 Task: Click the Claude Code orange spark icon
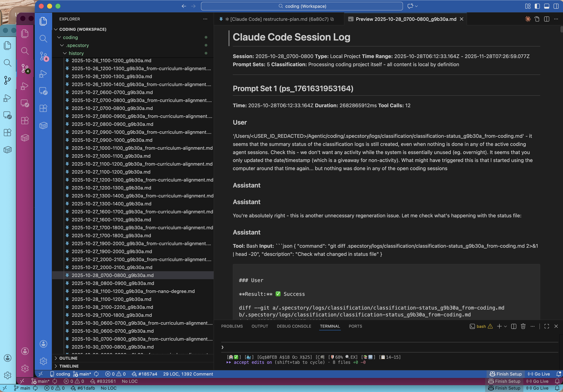(528, 19)
